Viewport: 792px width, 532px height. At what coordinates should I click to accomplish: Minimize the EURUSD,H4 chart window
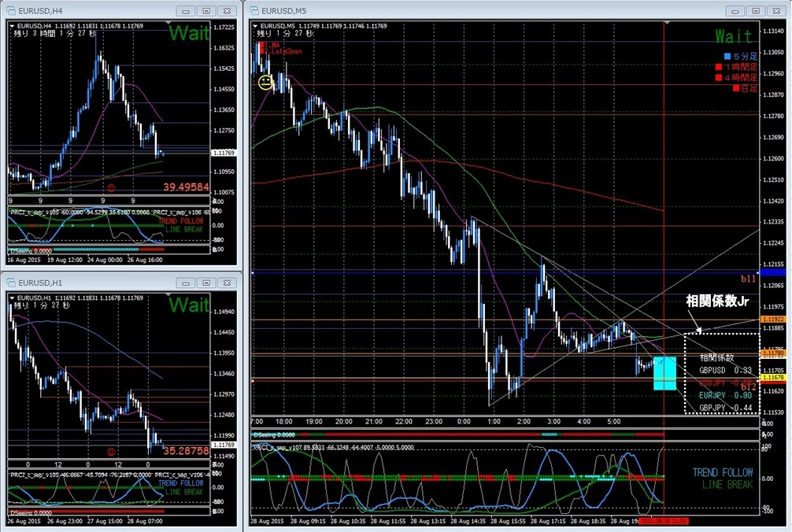[x=186, y=10]
